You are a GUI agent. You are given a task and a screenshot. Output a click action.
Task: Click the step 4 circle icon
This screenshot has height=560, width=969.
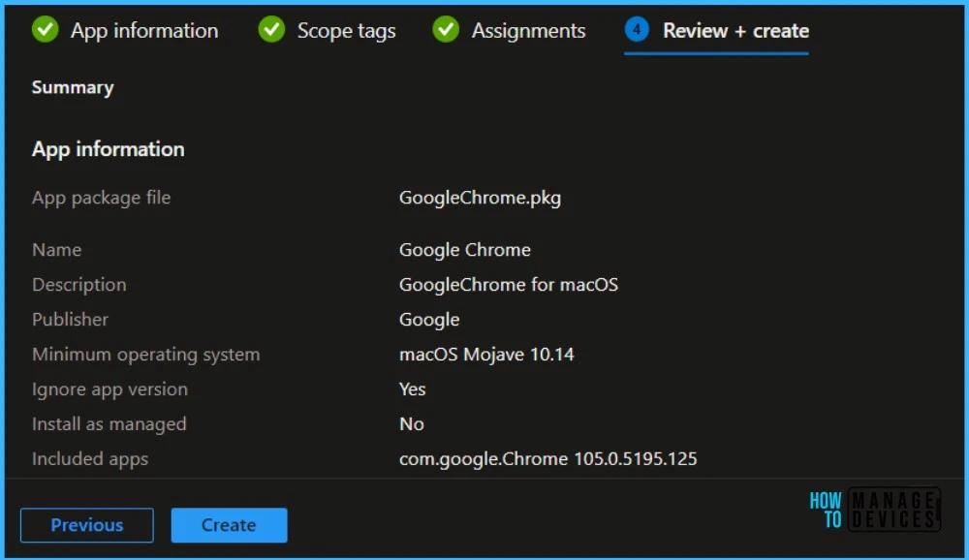coord(637,29)
